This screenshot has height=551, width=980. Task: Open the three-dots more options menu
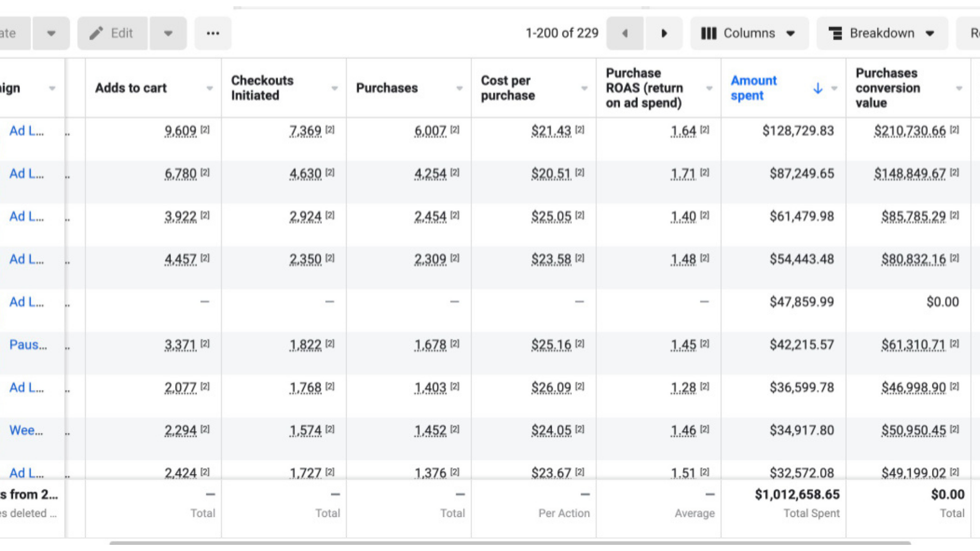[x=213, y=34]
